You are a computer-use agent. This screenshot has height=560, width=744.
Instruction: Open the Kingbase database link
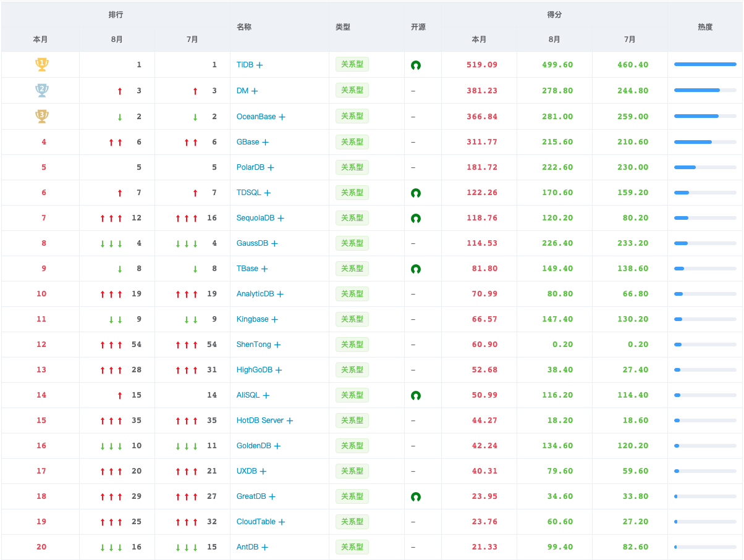(x=252, y=319)
